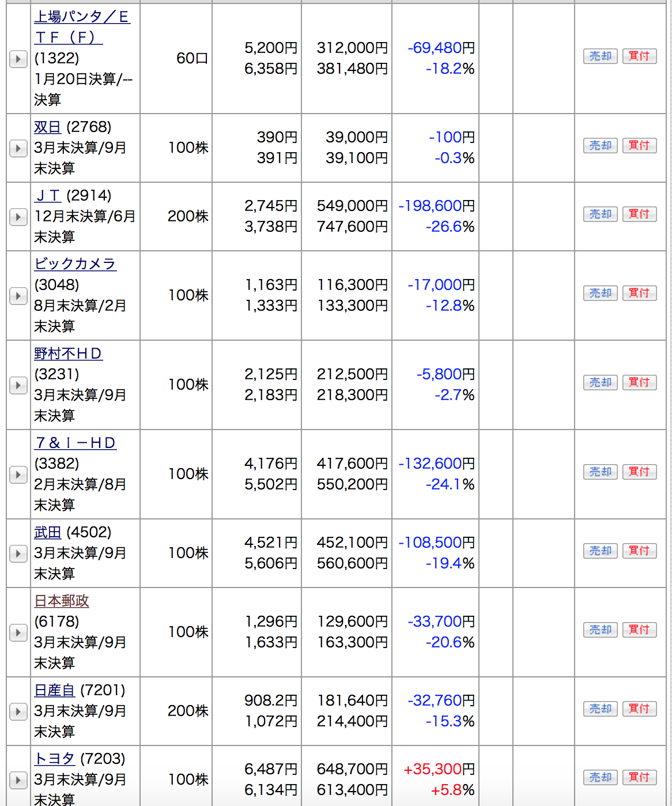Open the ビックカメラ stock link
The width and height of the screenshot is (672, 806).
click(75, 263)
